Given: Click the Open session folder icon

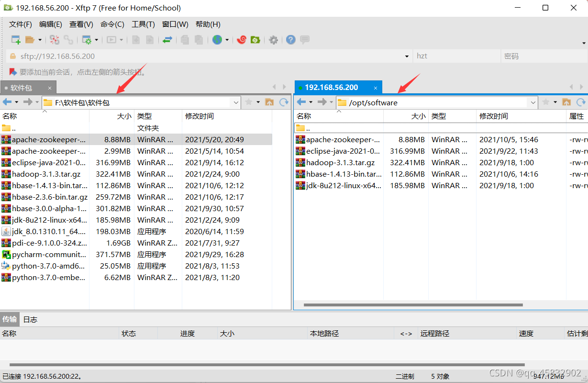Looking at the screenshot, I should (30, 40).
